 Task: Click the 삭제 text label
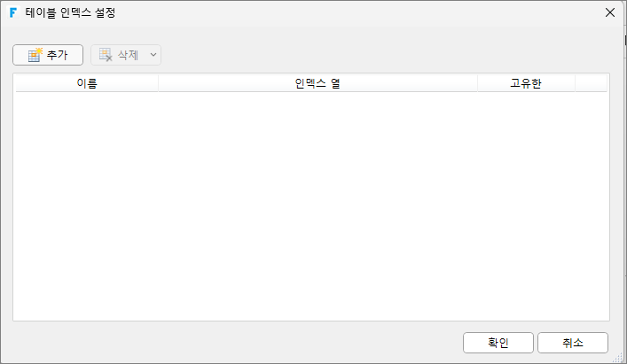[128, 55]
